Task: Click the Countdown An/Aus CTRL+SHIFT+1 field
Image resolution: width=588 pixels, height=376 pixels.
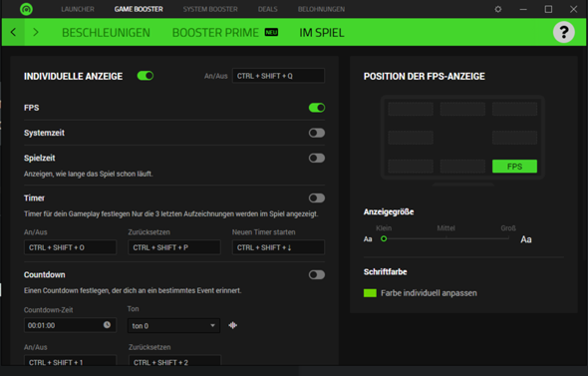Action: [x=70, y=361]
